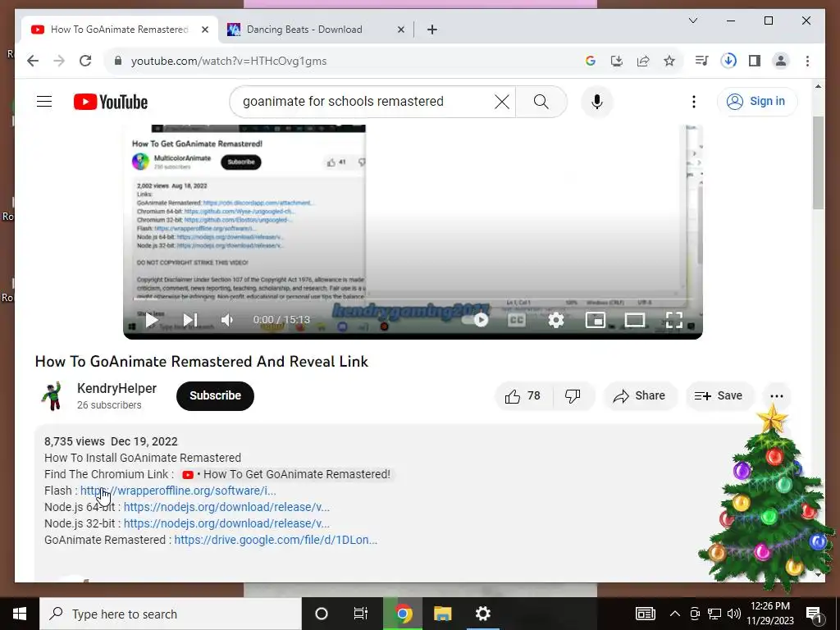Image resolution: width=840 pixels, height=630 pixels.
Task: Open YouTube settings three-dot menu
Action: point(694,102)
